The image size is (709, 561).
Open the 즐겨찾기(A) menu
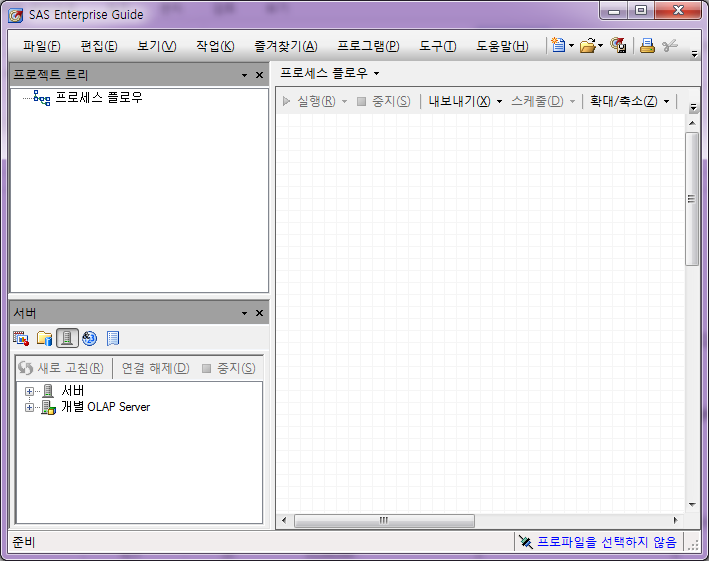(286, 46)
